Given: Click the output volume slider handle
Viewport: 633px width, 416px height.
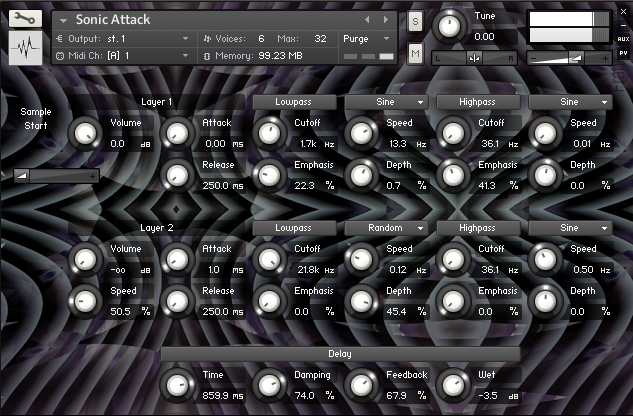Looking at the screenshot, I should coord(576,59).
